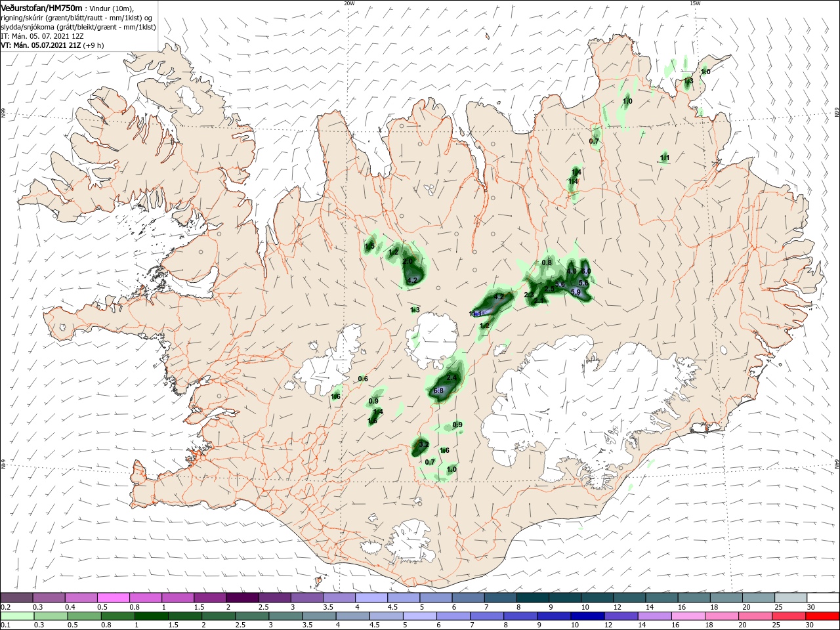Image resolution: width=840 pixels, height=630 pixels.
Task: Click the '20W' longitude label at the top
Action: pyautogui.click(x=349, y=3)
